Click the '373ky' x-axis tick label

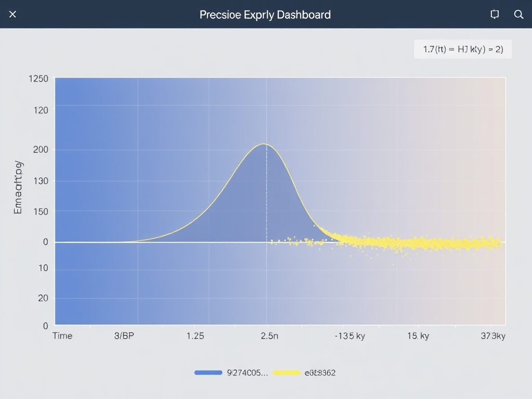[493, 336]
